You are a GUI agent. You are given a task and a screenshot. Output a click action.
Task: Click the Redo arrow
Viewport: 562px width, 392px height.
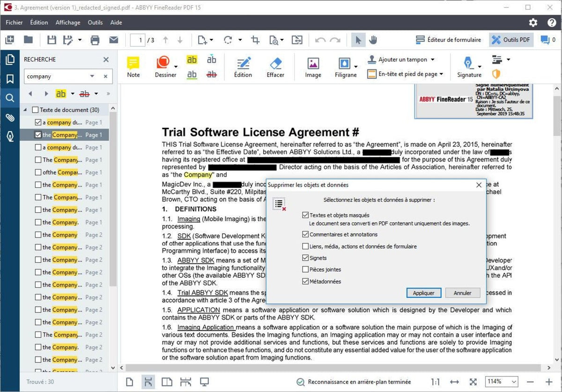[335, 40]
